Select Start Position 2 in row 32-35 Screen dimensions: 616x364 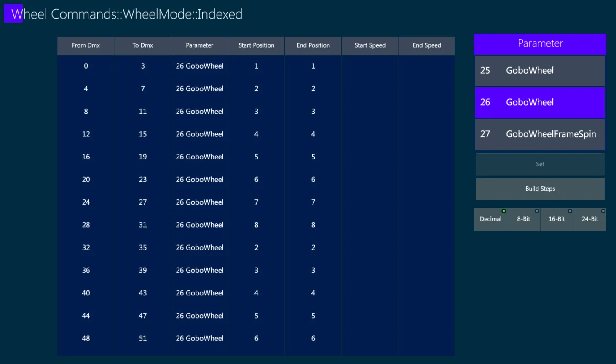click(257, 248)
